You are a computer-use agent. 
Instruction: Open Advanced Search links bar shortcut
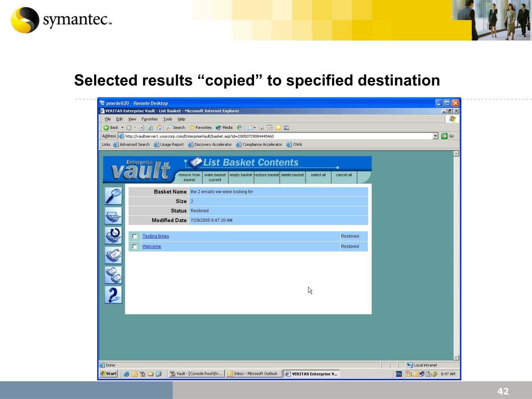click(131, 144)
